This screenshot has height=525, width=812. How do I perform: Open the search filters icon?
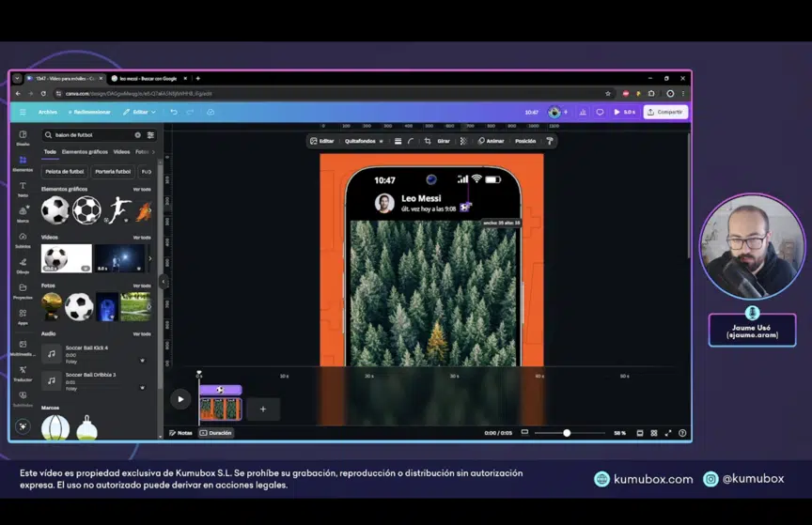[150, 134]
